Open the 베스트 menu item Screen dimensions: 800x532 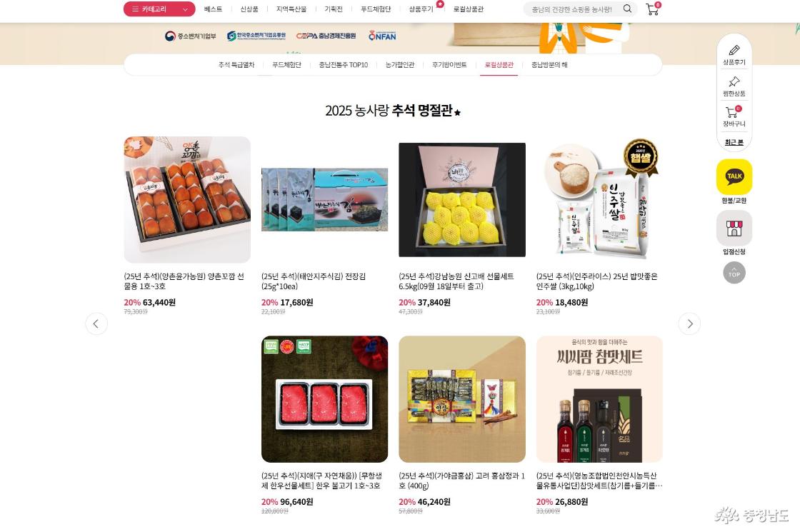coord(213,9)
